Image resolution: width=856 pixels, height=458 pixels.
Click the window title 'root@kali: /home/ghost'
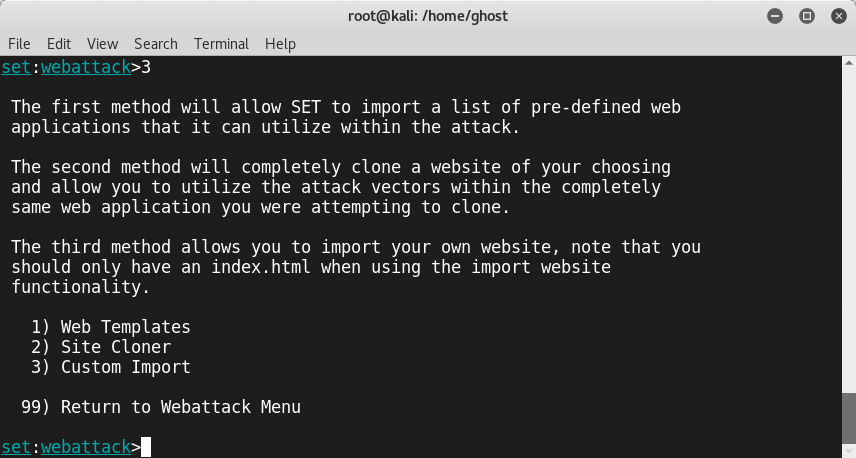(428, 16)
